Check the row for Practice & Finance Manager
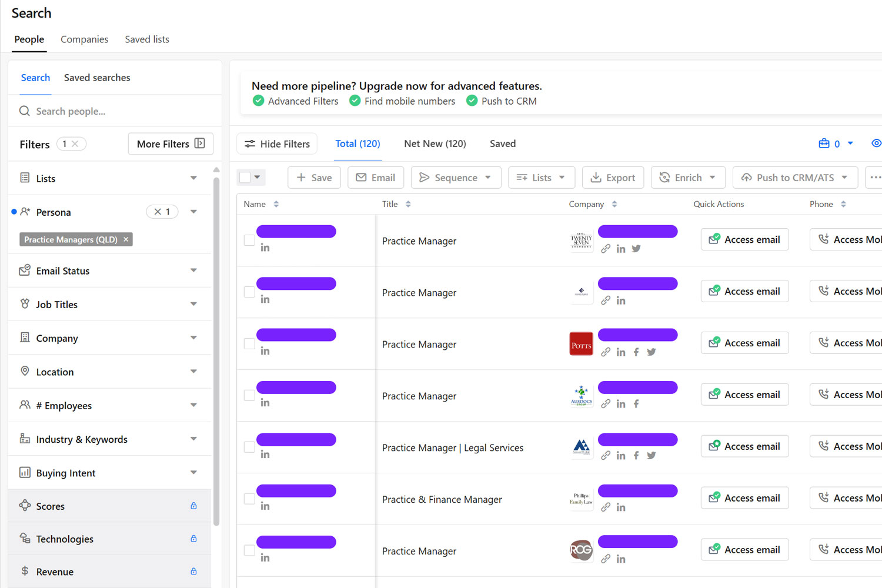Image resolution: width=882 pixels, height=588 pixels. pyautogui.click(x=249, y=498)
